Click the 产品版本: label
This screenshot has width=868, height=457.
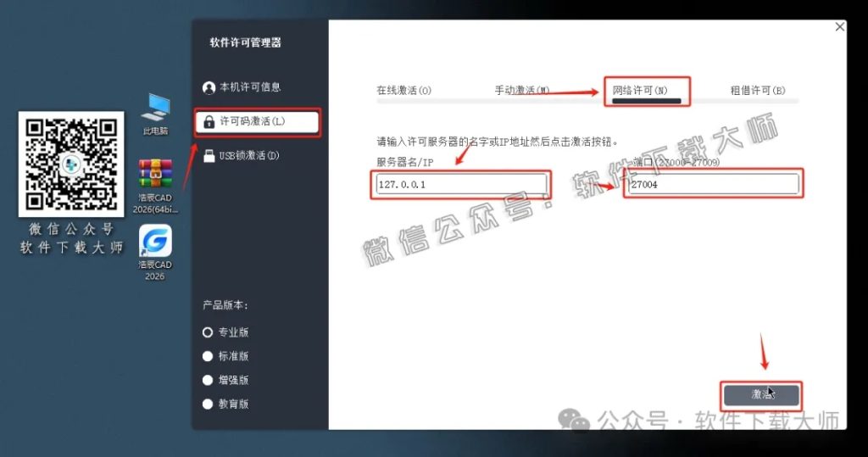[225, 305]
